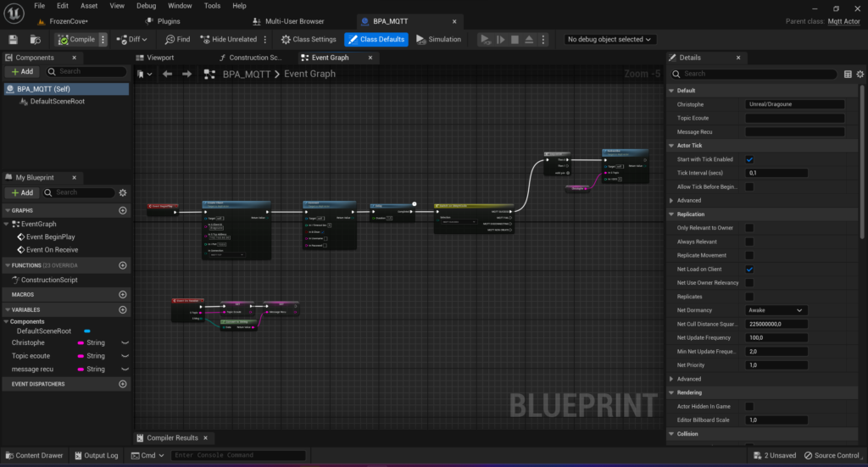
Task: Enable Always Relevant checkbox
Action: [749, 242]
